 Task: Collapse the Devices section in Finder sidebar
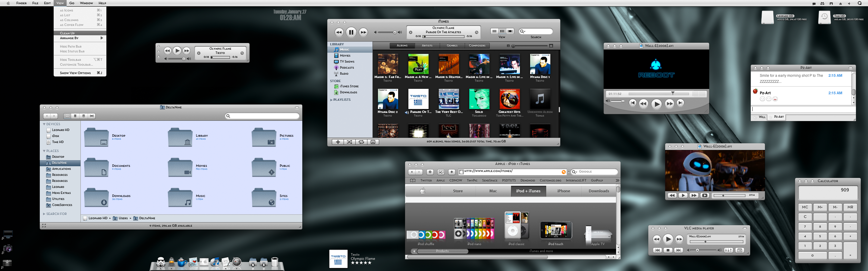pyautogui.click(x=44, y=124)
